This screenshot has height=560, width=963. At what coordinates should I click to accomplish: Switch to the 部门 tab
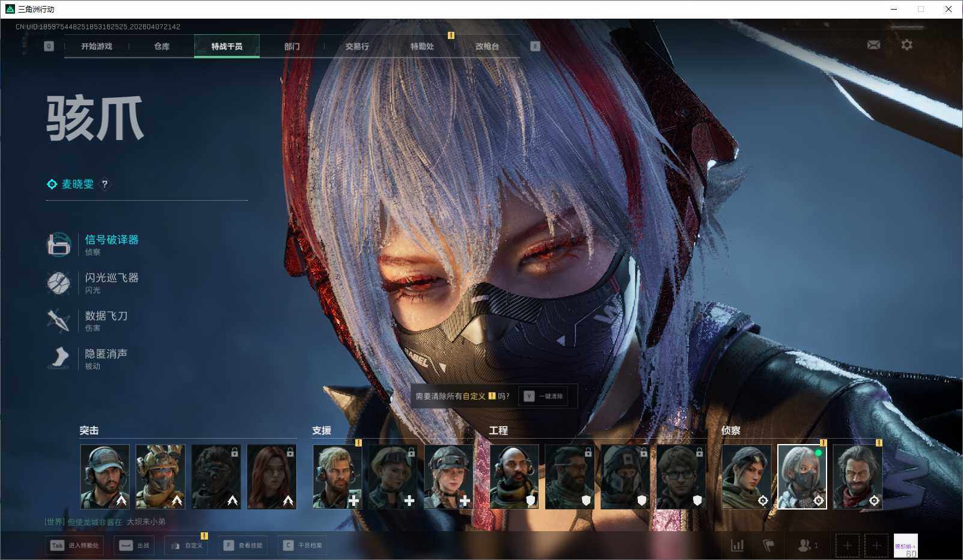coord(292,46)
